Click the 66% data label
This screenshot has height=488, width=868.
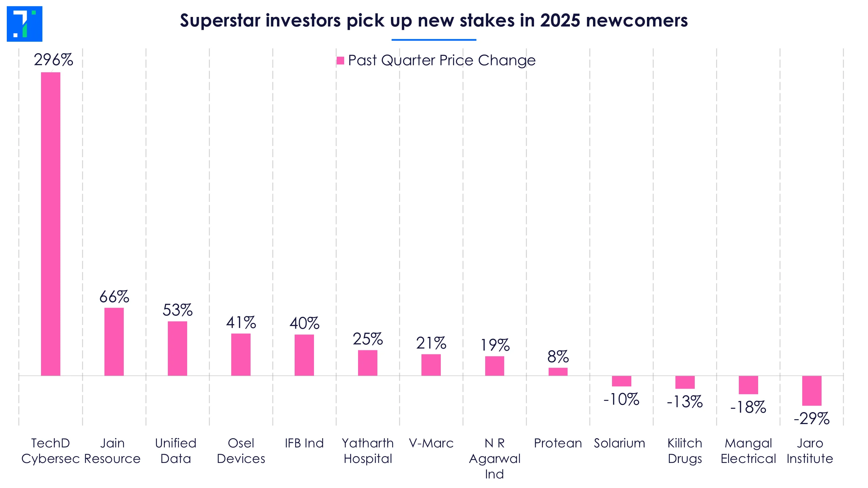(114, 297)
